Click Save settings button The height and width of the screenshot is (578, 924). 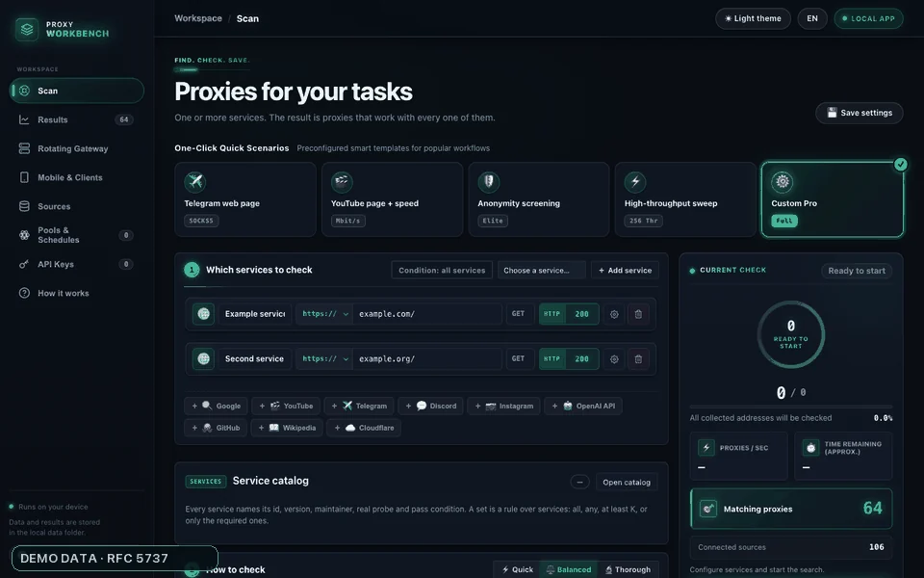pyautogui.click(x=860, y=113)
